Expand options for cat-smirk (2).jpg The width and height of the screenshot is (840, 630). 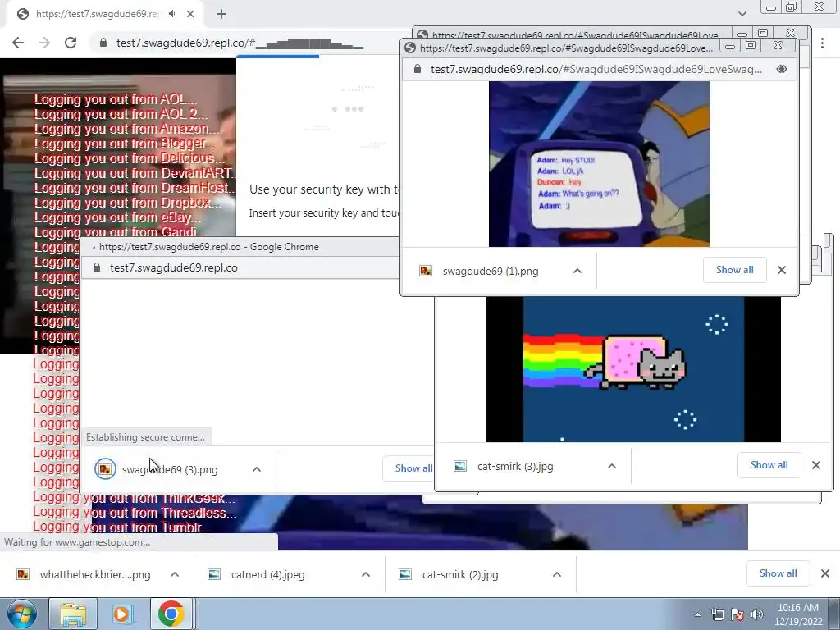click(x=557, y=574)
